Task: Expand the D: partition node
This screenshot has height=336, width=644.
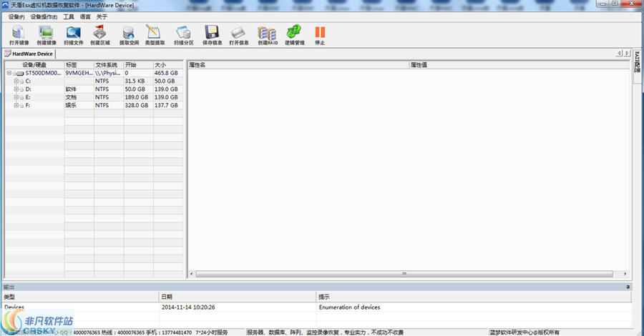Action: click(16, 89)
